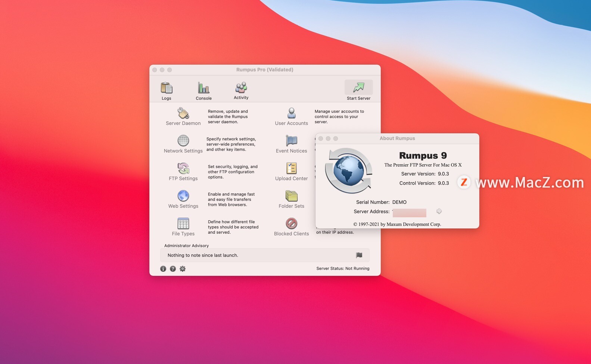This screenshot has height=364, width=591.
Task: Click the Server Address field in About Rumpus
Action: pos(409,212)
